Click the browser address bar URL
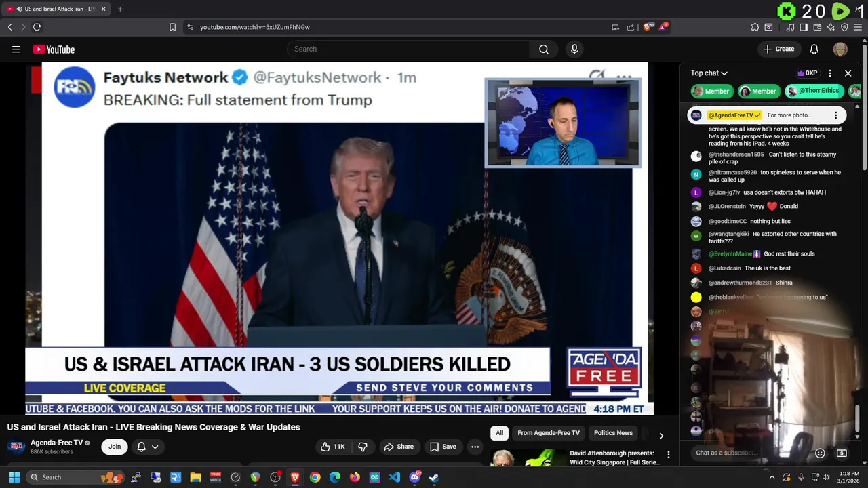This screenshot has width=868, height=488. (x=255, y=27)
